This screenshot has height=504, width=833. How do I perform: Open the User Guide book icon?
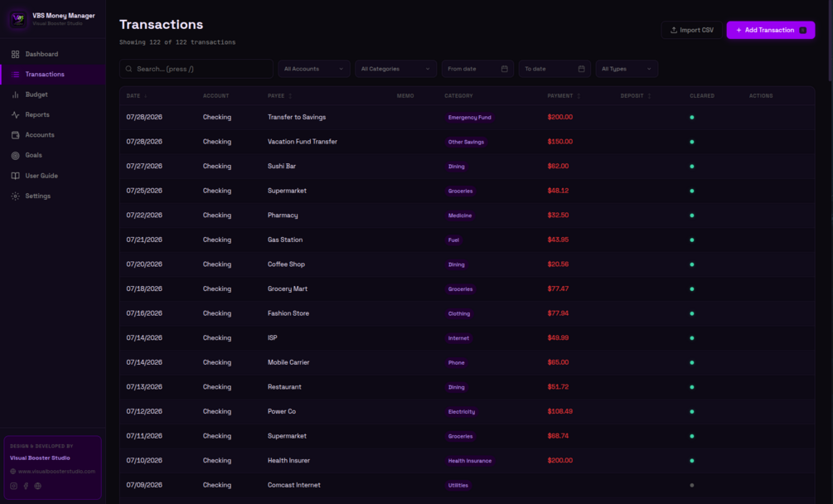click(x=16, y=176)
